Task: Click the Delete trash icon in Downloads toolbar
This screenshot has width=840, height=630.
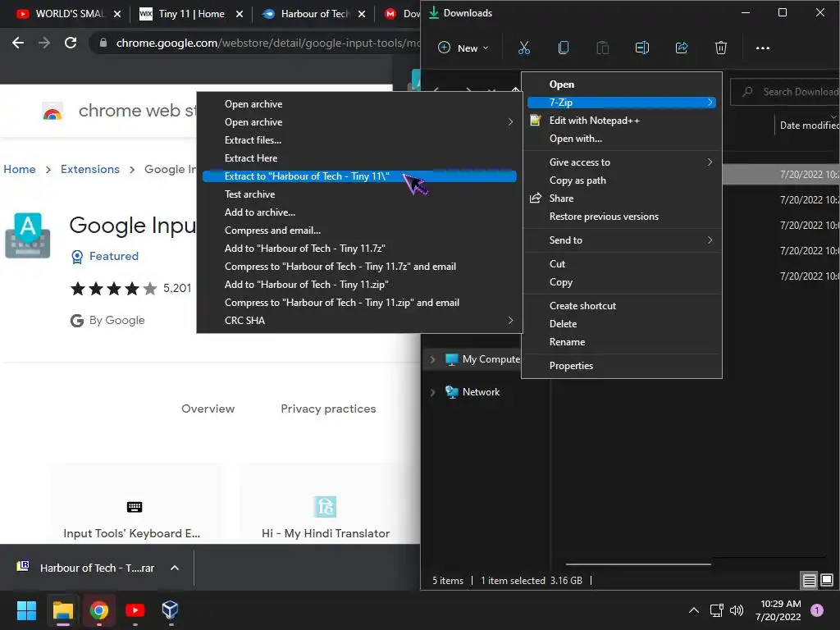Action: [x=721, y=48]
